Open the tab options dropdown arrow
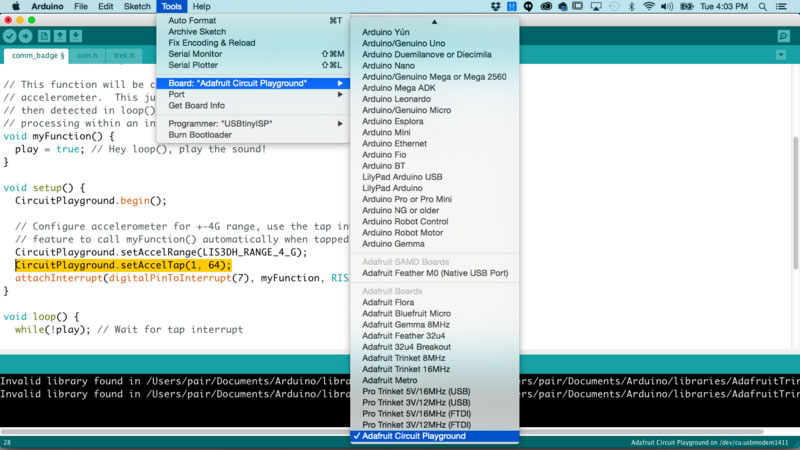 [783, 56]
